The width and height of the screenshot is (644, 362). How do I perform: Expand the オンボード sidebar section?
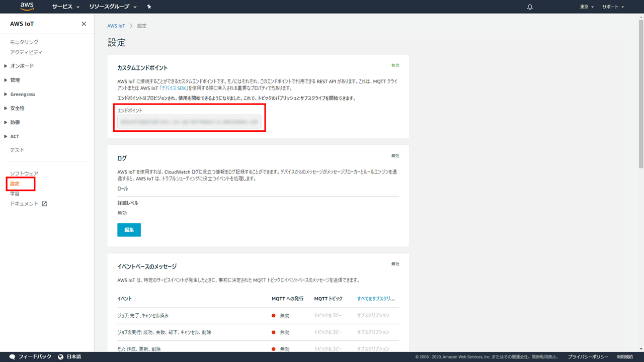22,66
